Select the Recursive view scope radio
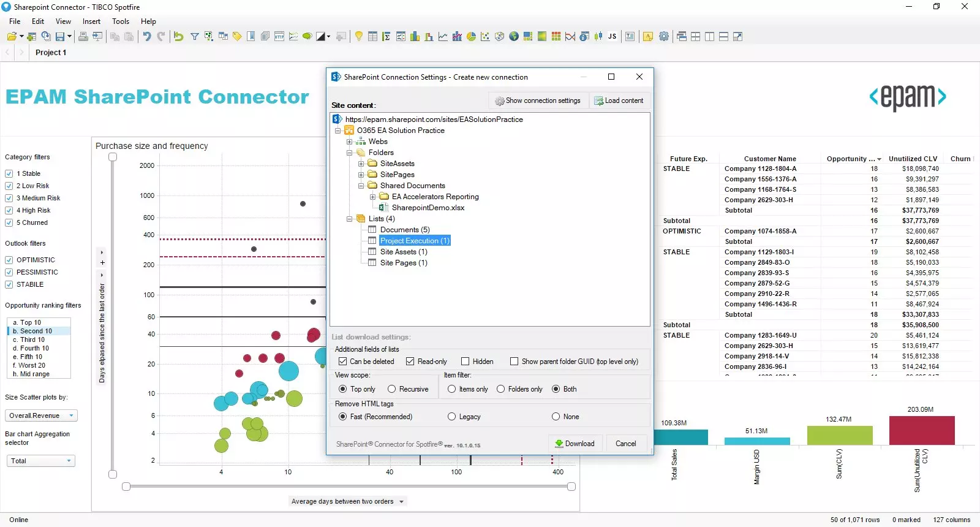 pos(392,389)
